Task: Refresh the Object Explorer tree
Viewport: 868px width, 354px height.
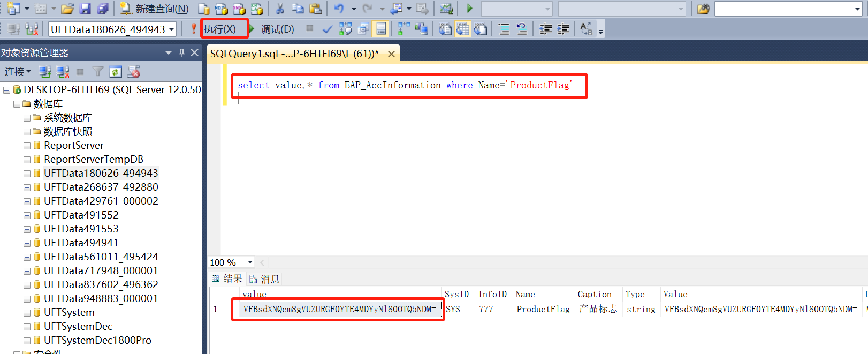Action: pos(116,72)
